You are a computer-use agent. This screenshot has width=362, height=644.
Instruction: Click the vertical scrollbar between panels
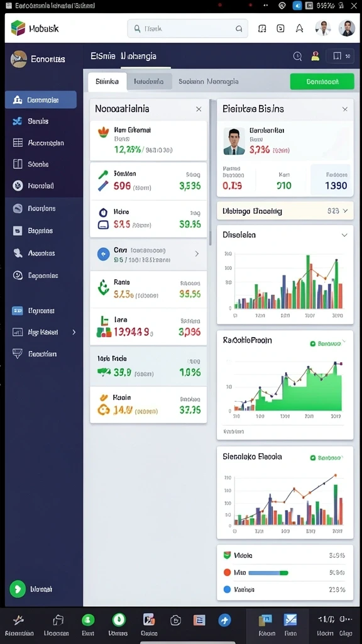click(x=211, y=238)
